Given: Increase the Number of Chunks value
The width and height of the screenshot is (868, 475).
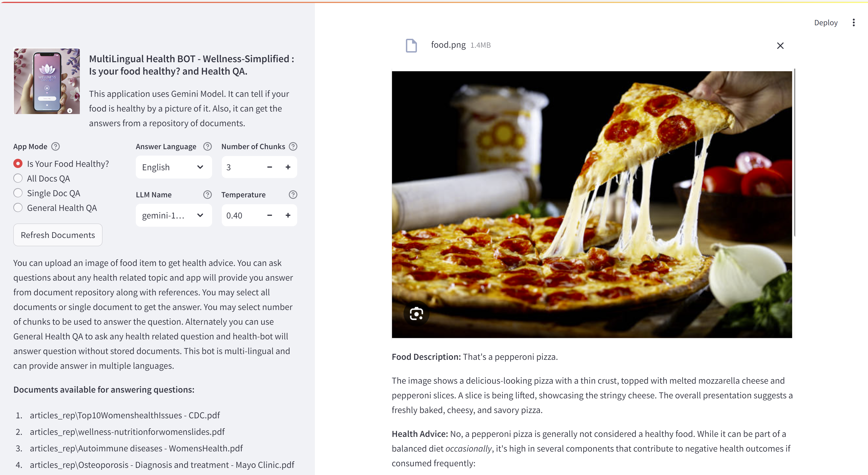Looking at the screenshot, I should (288, 167).
